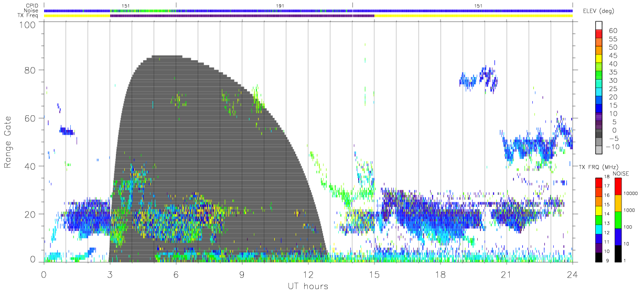
Task: Select the cyan segment of the TX FRQ colorbar
Action: [599, 229]
